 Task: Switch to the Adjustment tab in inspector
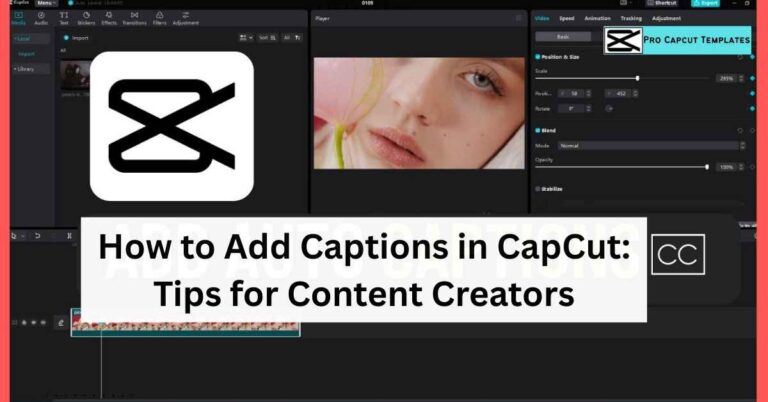[x=666, y=18]
